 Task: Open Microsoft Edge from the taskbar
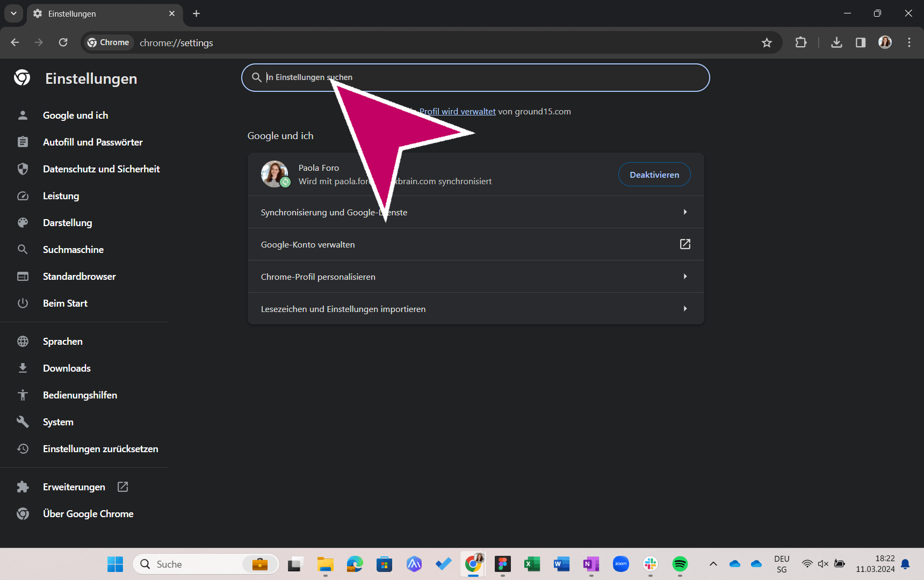pyautogui.click(x=355, y=564)
